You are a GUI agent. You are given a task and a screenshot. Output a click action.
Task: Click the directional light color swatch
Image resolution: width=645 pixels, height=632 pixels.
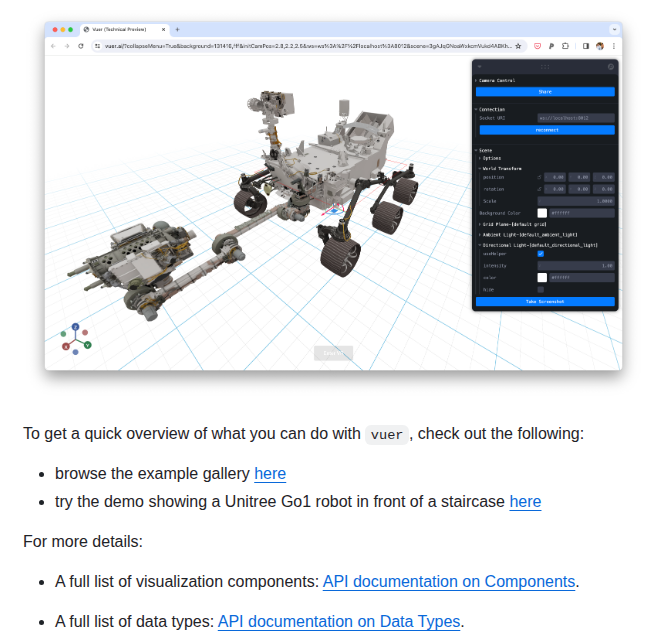click(x=542, y=278)
